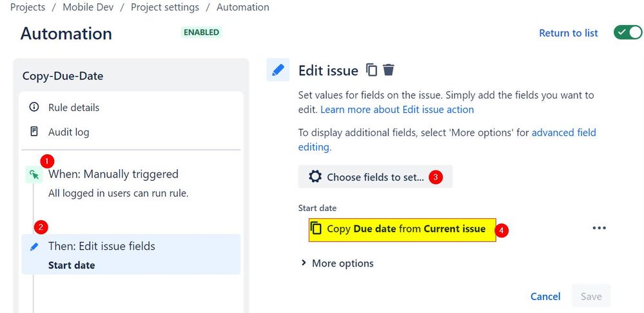Click the Automation page heading
The height and width of the screenshot is (313, 644).
66,34
